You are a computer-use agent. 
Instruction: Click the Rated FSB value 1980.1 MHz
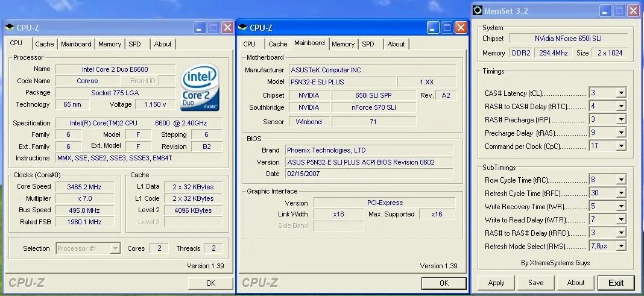(84, 222)
